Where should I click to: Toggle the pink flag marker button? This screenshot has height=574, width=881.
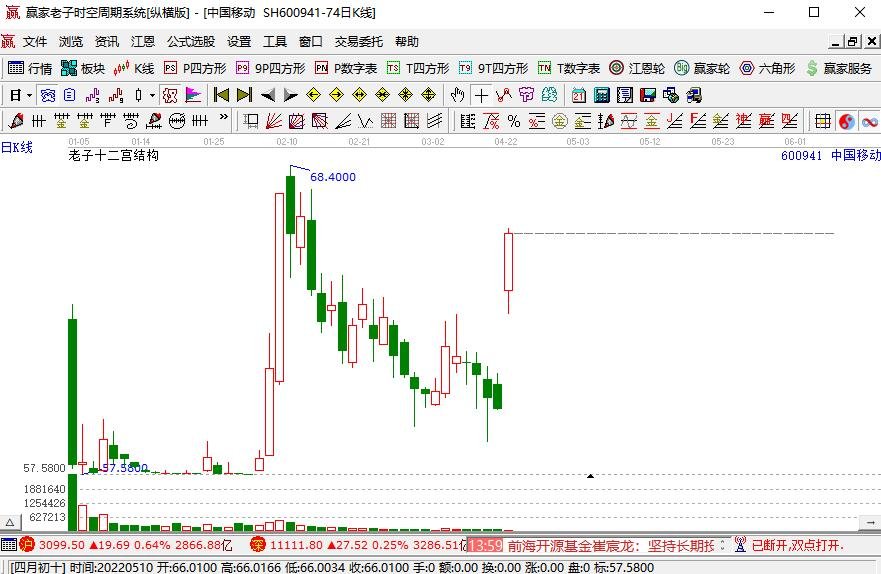click(193, 95)
